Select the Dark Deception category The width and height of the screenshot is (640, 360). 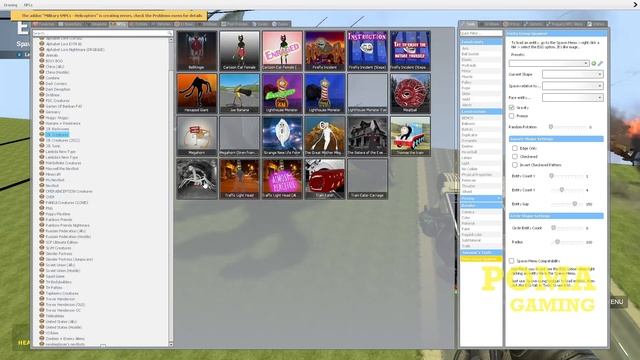[58, 89]
